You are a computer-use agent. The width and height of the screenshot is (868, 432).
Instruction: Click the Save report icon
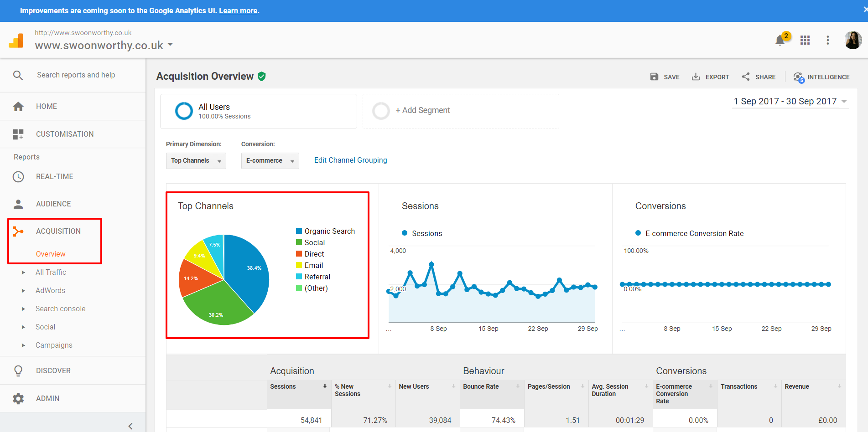pyautogui.click(x=654, y=77)
